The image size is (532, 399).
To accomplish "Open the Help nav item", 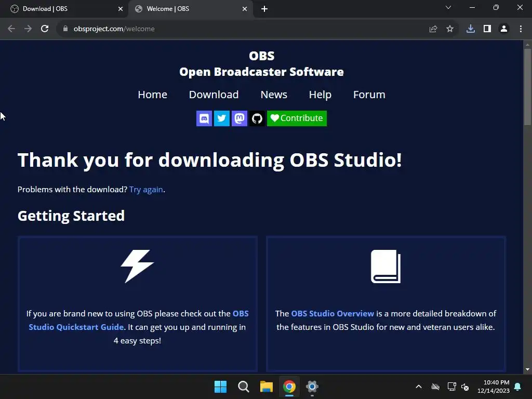I will [320, 95].
